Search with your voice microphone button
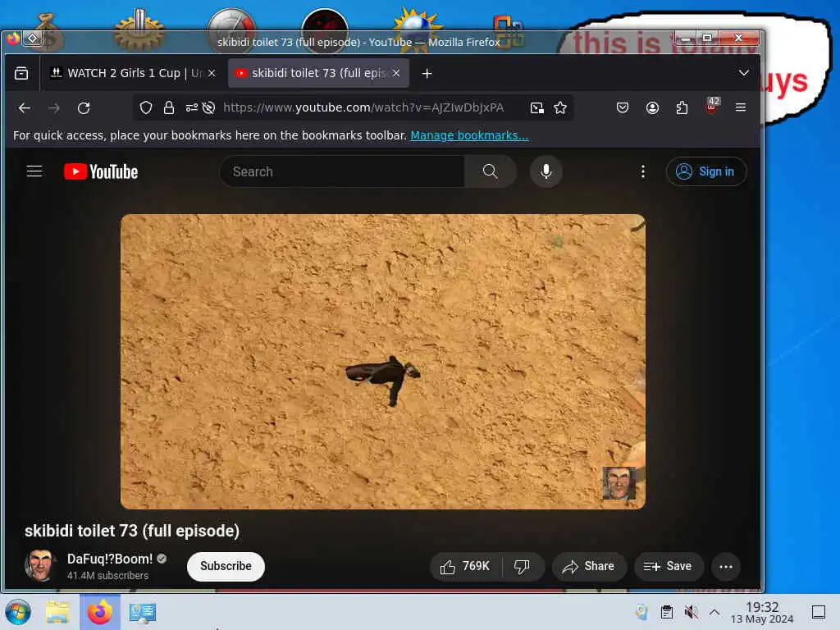The image size is (840, 630). coord(546,171)
